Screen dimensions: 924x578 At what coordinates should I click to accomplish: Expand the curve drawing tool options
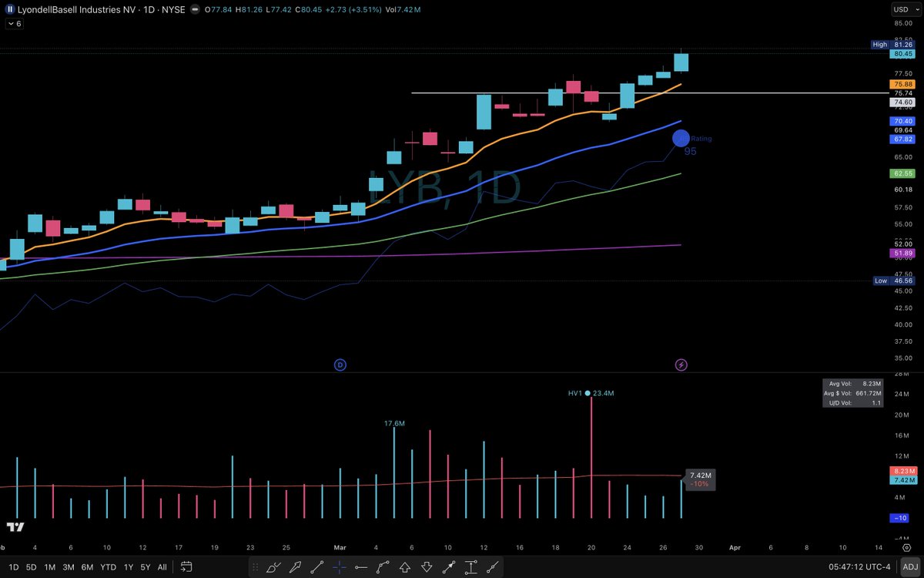click(383, 567)
